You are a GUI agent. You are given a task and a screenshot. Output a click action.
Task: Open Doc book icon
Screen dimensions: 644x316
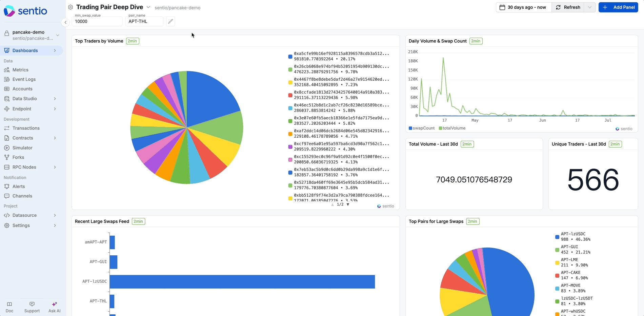click(9, 304)
